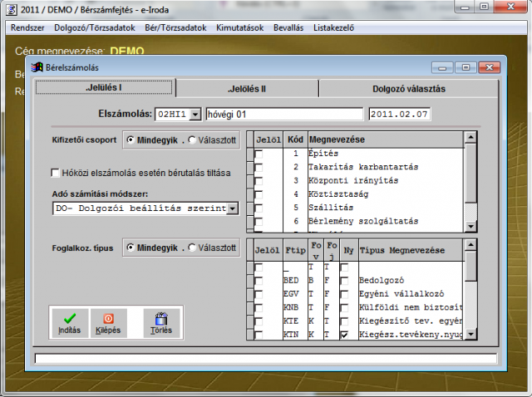
Task: Uncheck the Ny checkbox on KTN row
Action: click(344, 334)
